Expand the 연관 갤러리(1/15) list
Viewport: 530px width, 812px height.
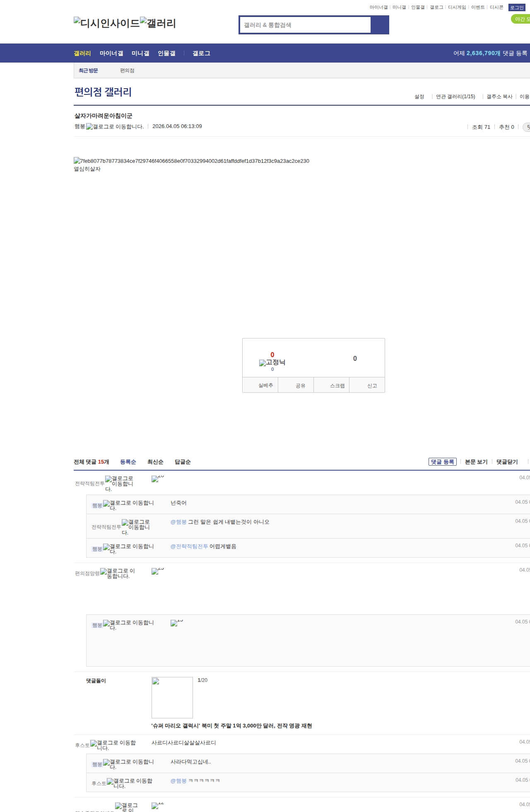pyautogui.click(x=455, y=97)
